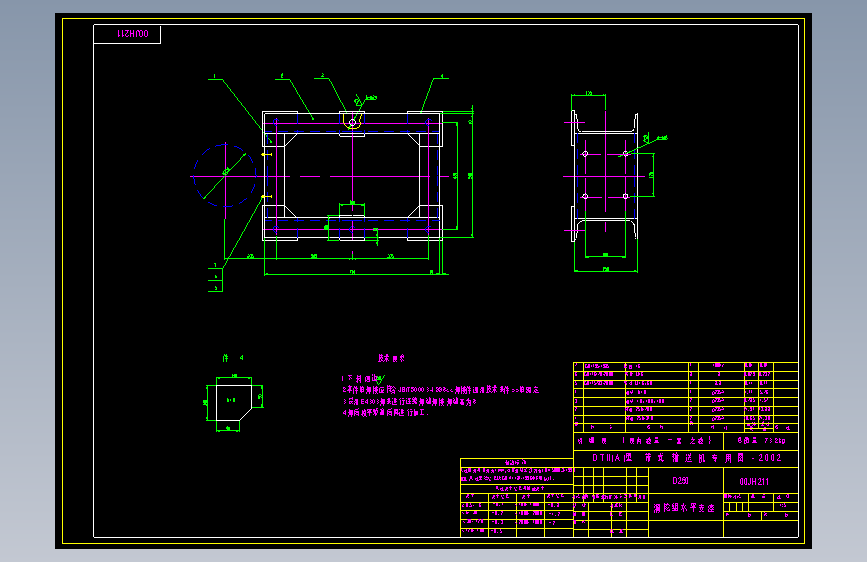Click the '件 4' detail view label

tap(233, 358)
